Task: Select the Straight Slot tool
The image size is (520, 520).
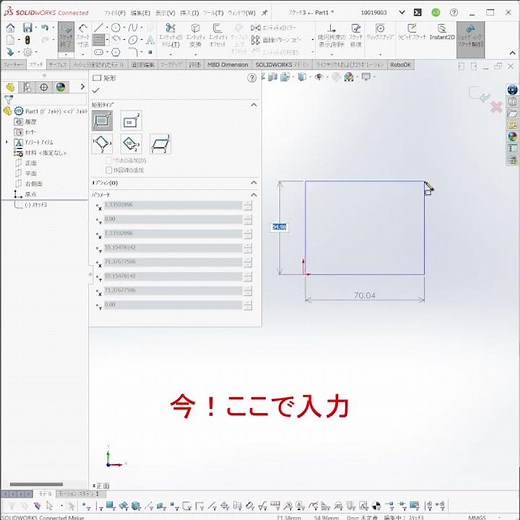Action: [99, 52]
